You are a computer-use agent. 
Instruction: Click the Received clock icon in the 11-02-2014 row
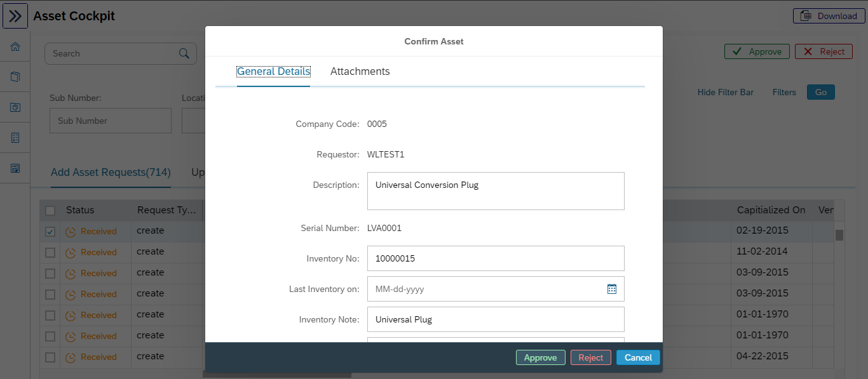pyautogui.click(x=71, y=253)
